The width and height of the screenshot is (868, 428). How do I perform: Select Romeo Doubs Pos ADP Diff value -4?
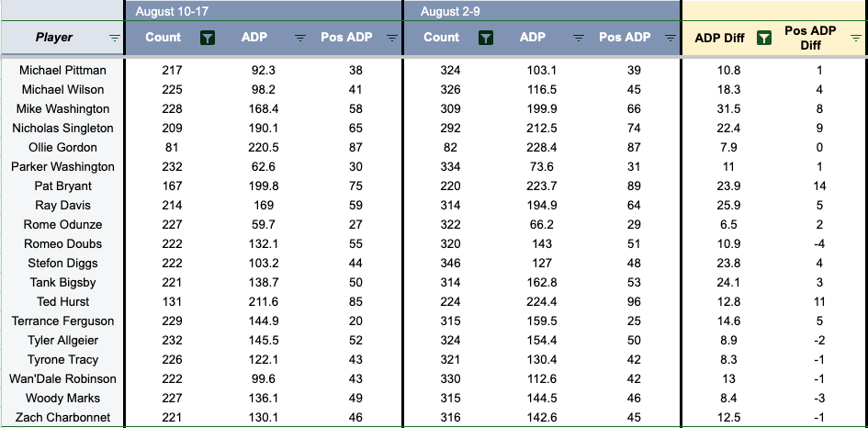point(819,244)
